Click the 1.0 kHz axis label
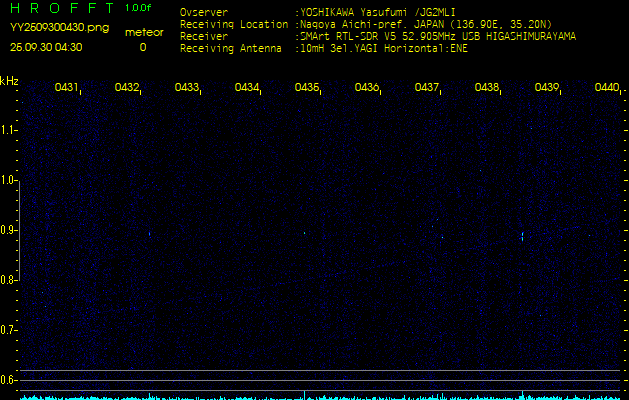Screen dimensions: 629x400 7,180
